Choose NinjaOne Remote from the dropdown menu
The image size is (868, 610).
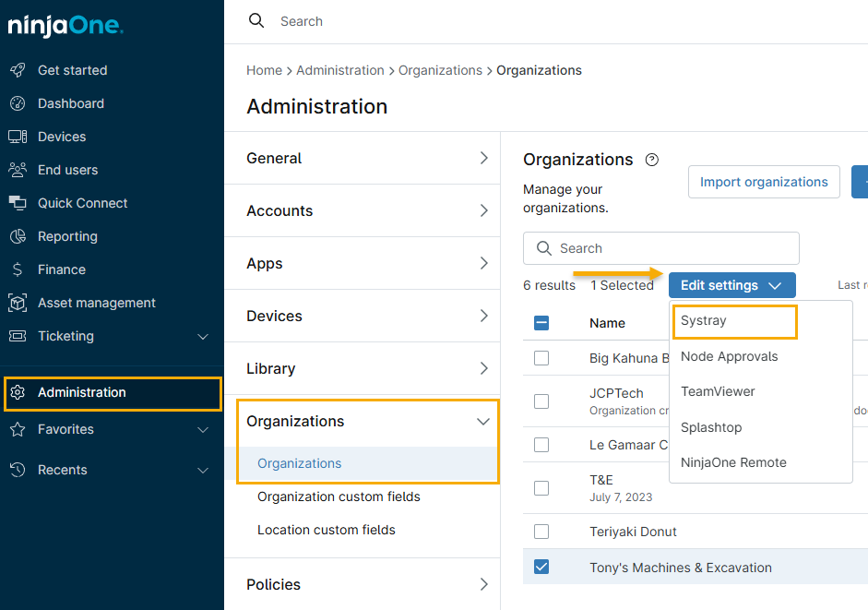733,462
